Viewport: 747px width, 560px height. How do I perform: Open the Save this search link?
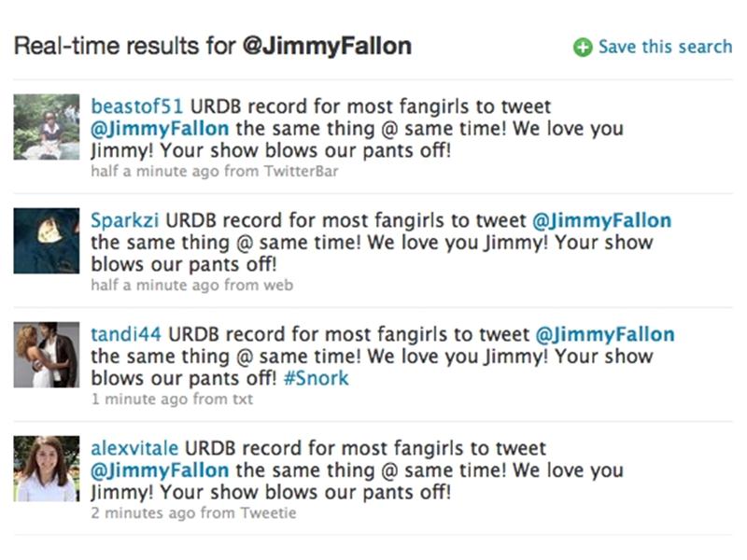(664, 47)
